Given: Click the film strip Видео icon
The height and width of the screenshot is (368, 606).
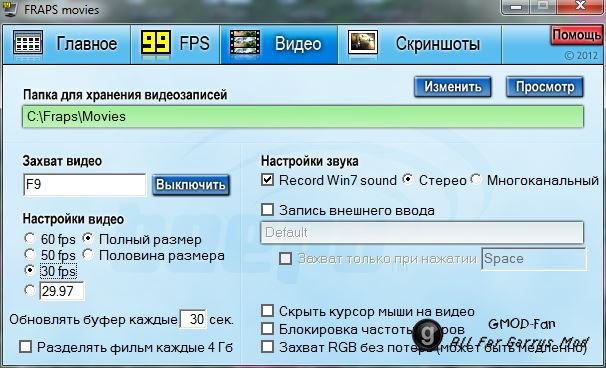Looking at the screenshot, I should click(x=245, y=43).
